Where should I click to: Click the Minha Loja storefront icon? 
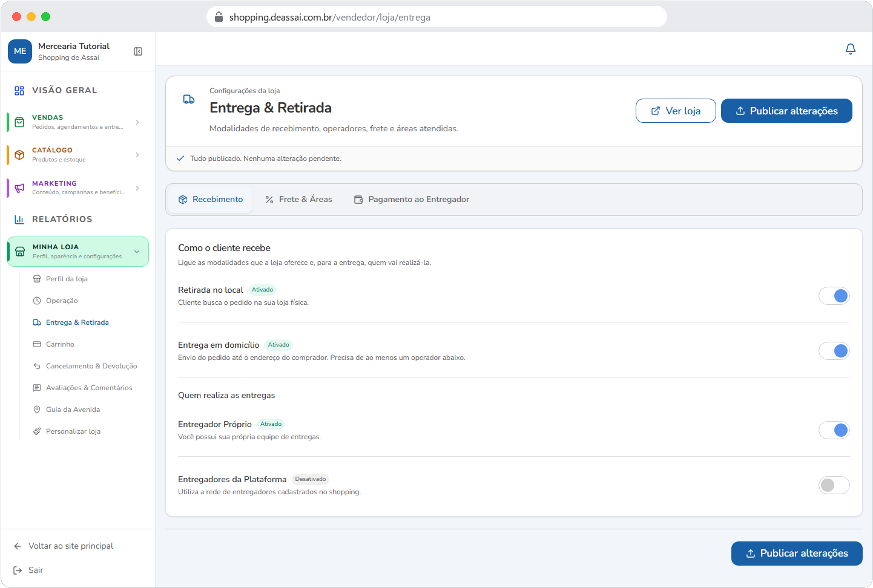pos(20,252)
